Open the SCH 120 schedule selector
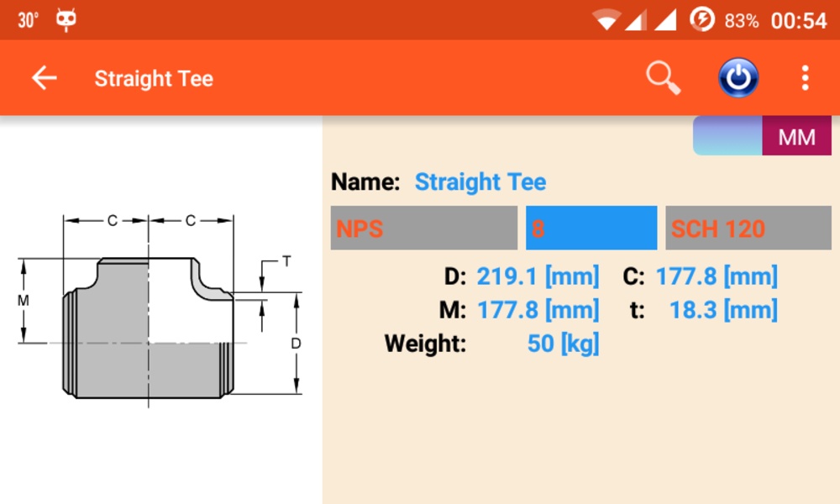840x504 pixels. pyautogui.click(x=748, y=228)
